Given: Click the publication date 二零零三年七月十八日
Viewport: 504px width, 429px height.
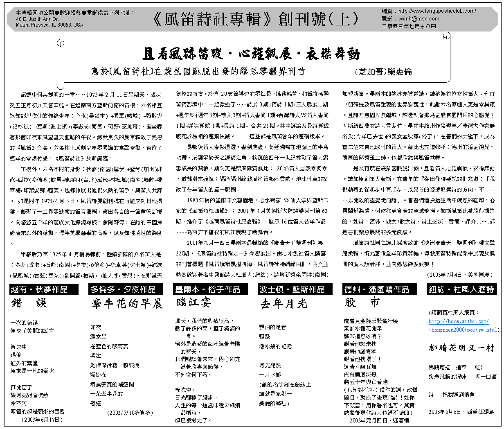Looking at the screenshot, I should pos(409,26).
